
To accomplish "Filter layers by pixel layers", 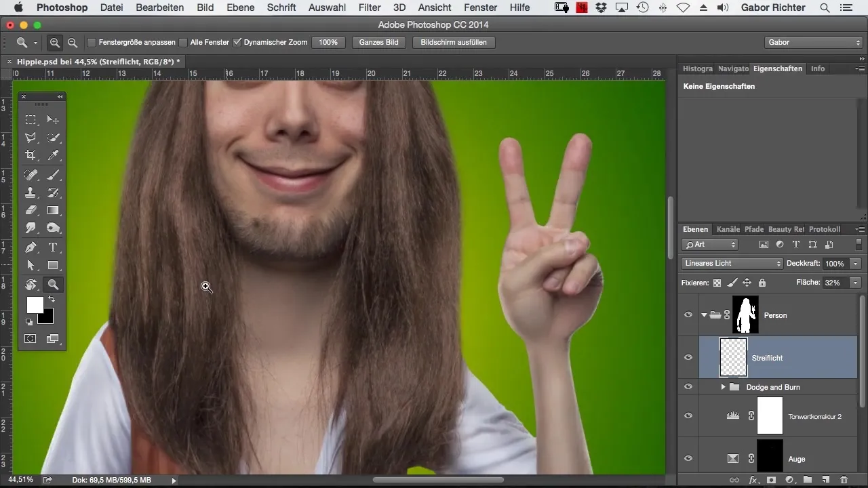I will tap(764, 245).
